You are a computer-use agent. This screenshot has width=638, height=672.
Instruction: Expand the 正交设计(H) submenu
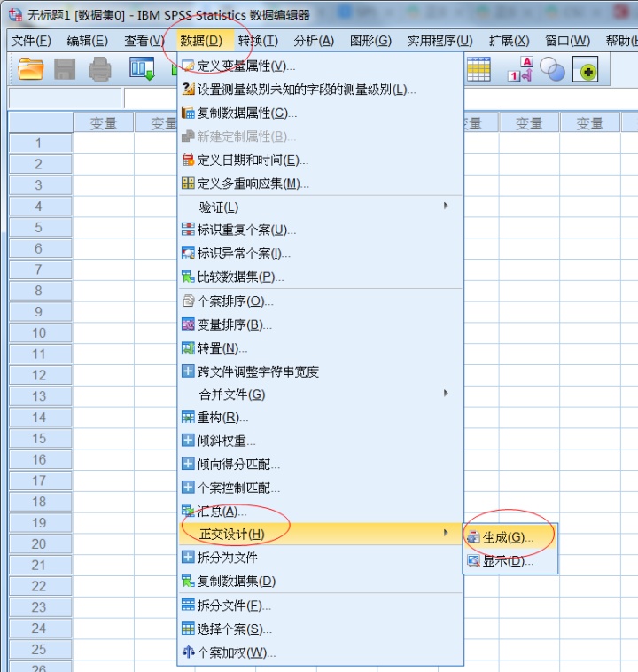click(x=320, y=534)
